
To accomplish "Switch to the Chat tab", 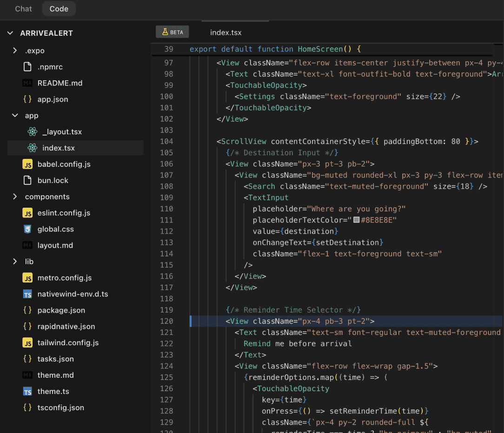I will coord(23,8).
